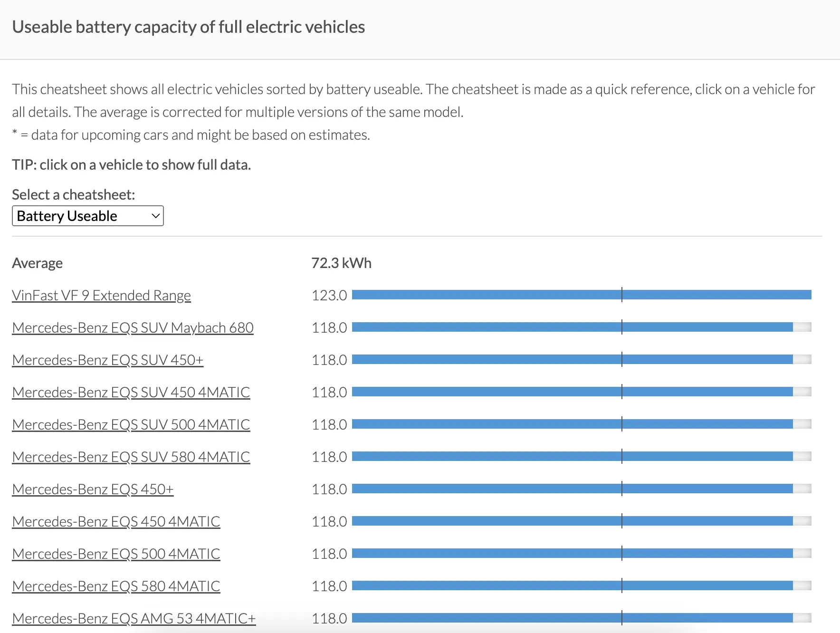
Task: View Mercedes-Benz EQS SUV 500 4MATIC data
Action: pyautogui.click(x=131, y=424)
